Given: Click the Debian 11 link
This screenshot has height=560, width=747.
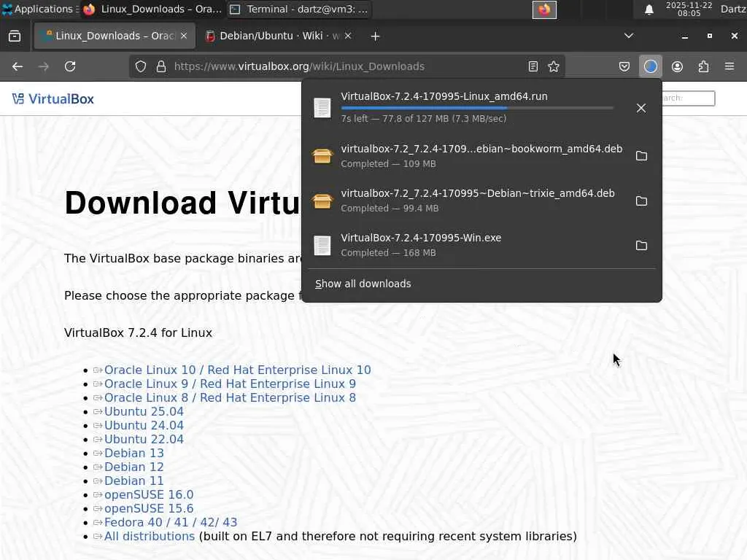Looking at the screenshot, I should tap(134, 481).
